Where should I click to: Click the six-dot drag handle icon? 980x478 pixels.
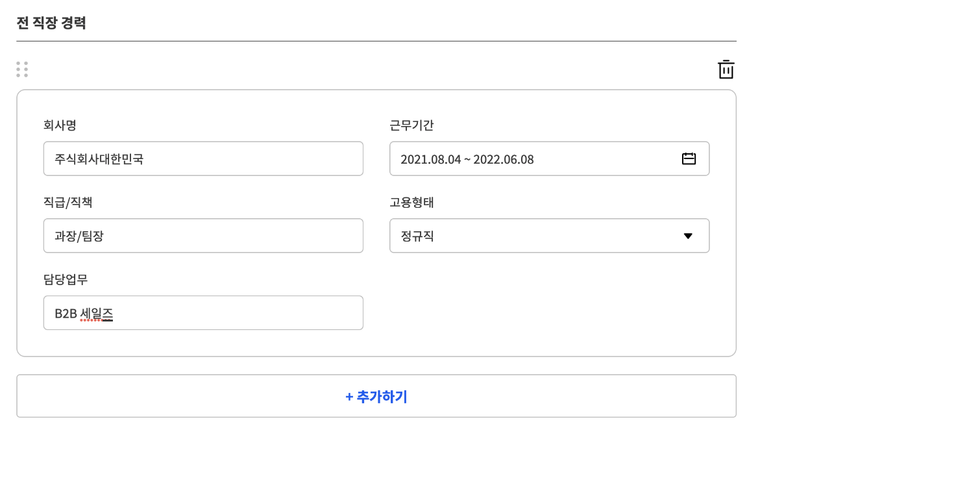tap(22, 69)
